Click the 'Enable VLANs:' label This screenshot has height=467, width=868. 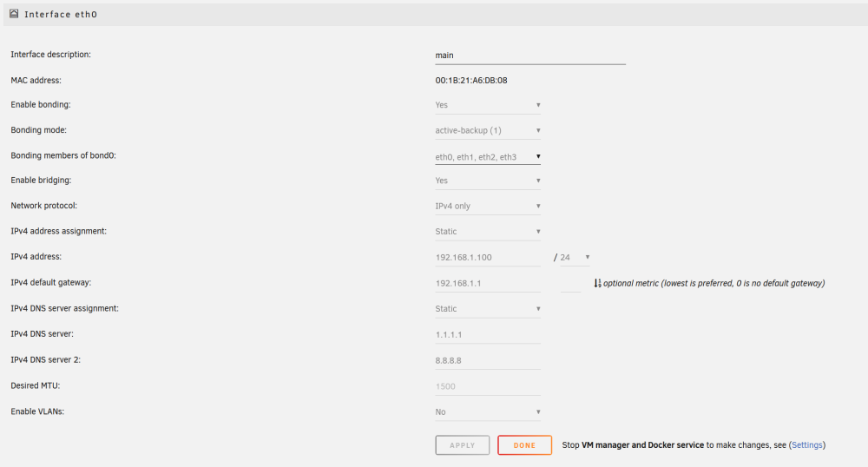pos(37,411)
